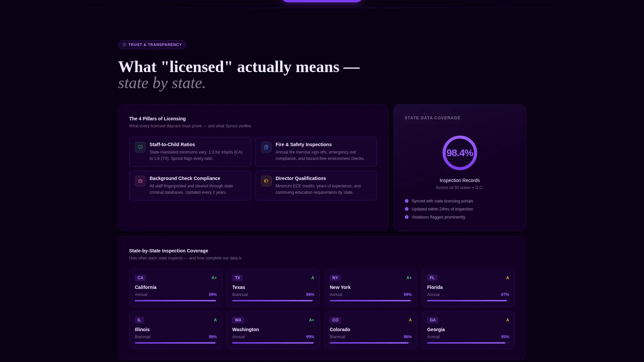Select the Texas state name

click(x=238, y=287)
